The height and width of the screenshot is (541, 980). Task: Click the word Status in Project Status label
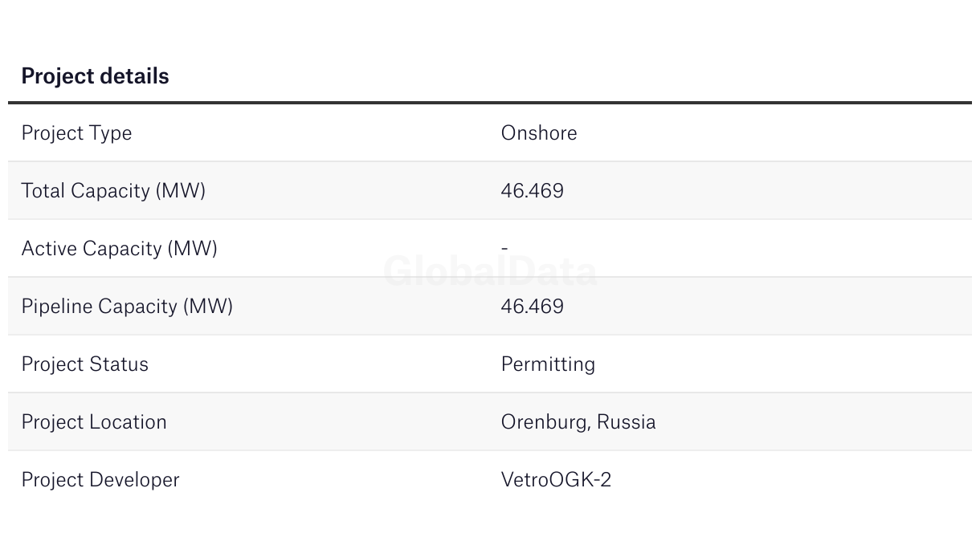click(119, 364)
